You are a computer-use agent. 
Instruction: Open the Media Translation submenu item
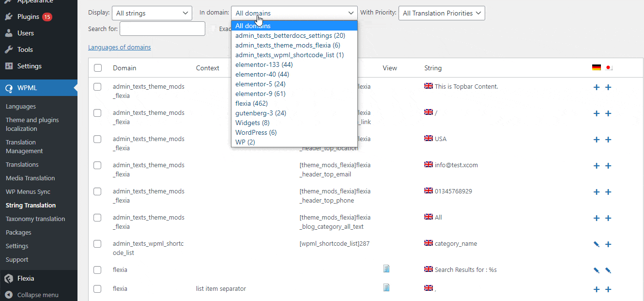pyautogui.click(x=31, y=178)
